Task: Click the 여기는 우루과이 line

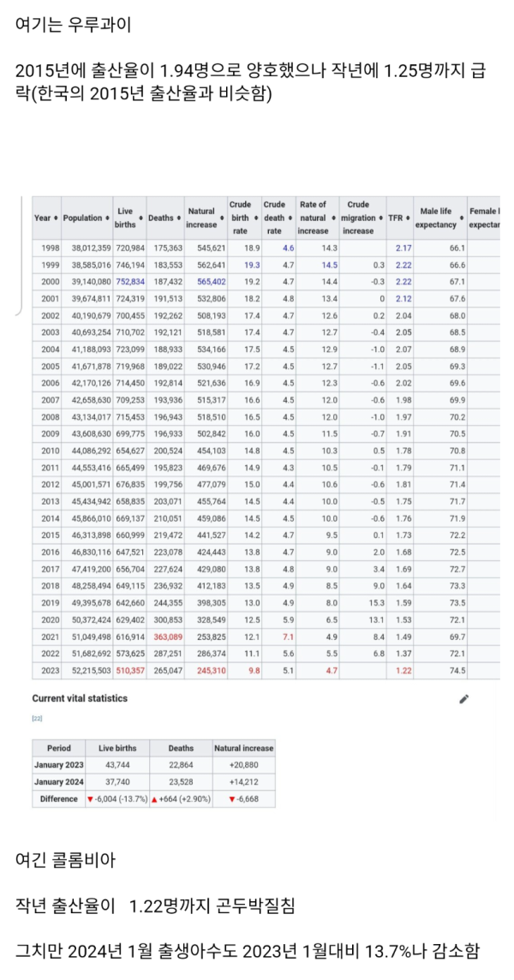Action: click(x=73, y=27)
